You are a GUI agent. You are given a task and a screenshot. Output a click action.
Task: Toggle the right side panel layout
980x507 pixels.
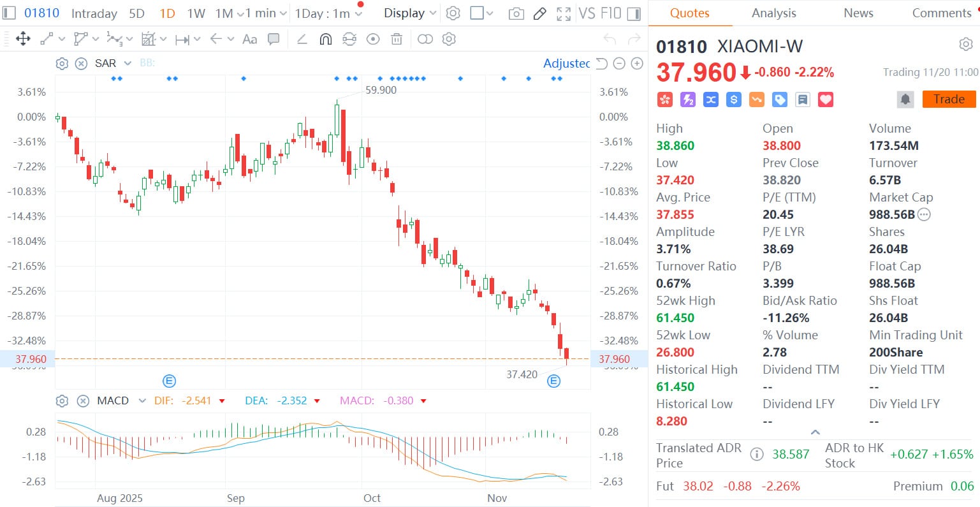point(634,13)
